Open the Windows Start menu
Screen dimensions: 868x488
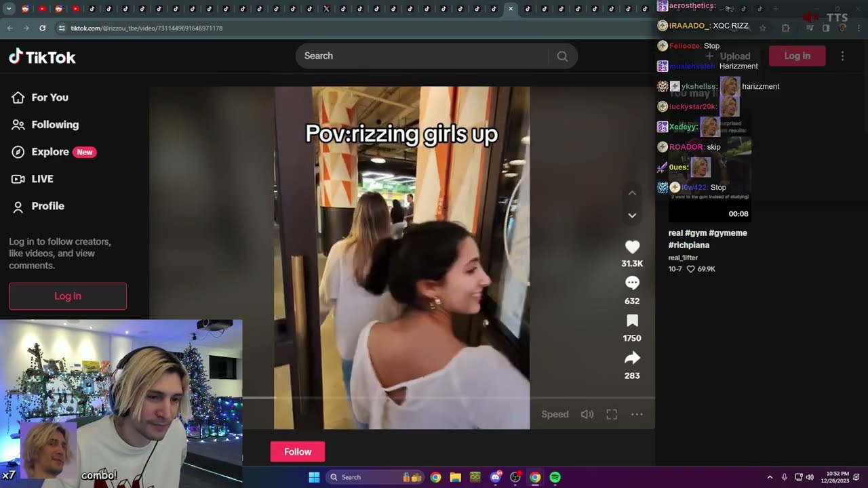pyautogui.click(x=314, y=477)
